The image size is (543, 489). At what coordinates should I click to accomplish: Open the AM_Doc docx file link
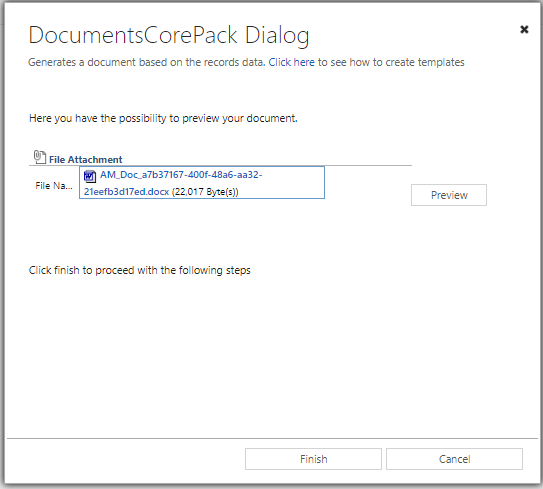[173, 183]
